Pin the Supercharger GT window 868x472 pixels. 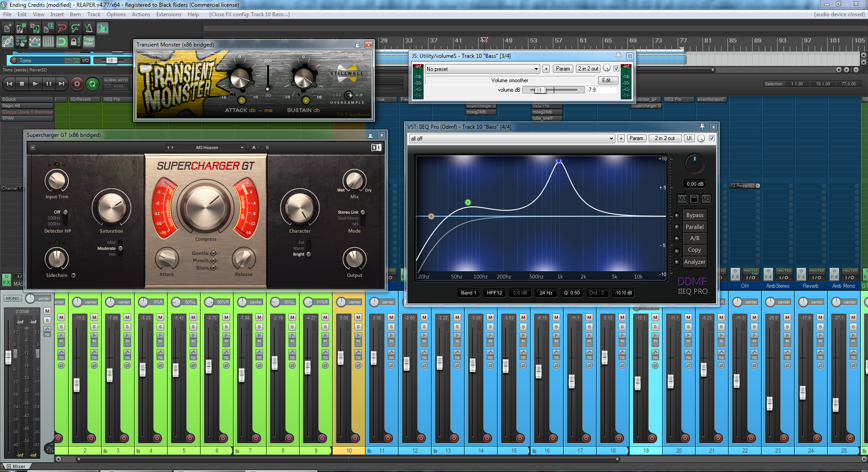tap(370, 135)
